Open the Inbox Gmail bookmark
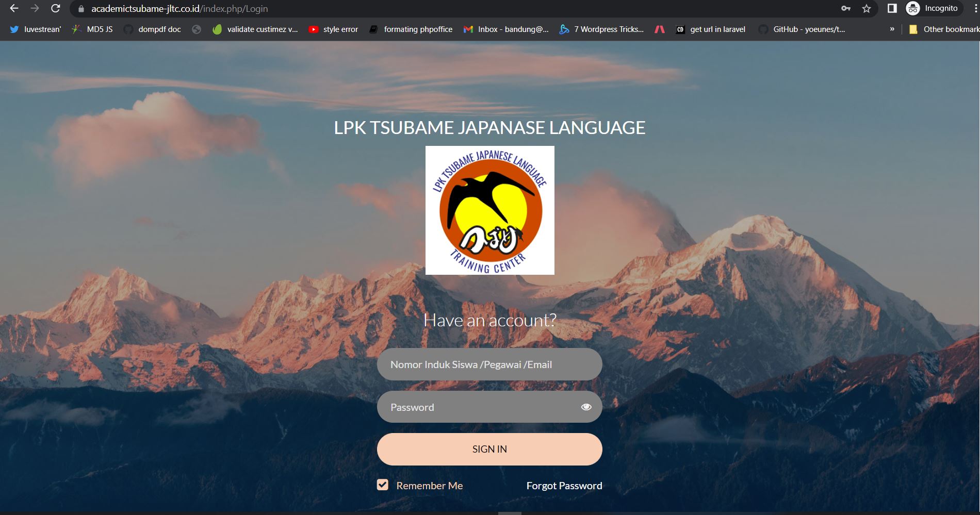Screen dimensions: 980x515 click(x=506, y=29)
